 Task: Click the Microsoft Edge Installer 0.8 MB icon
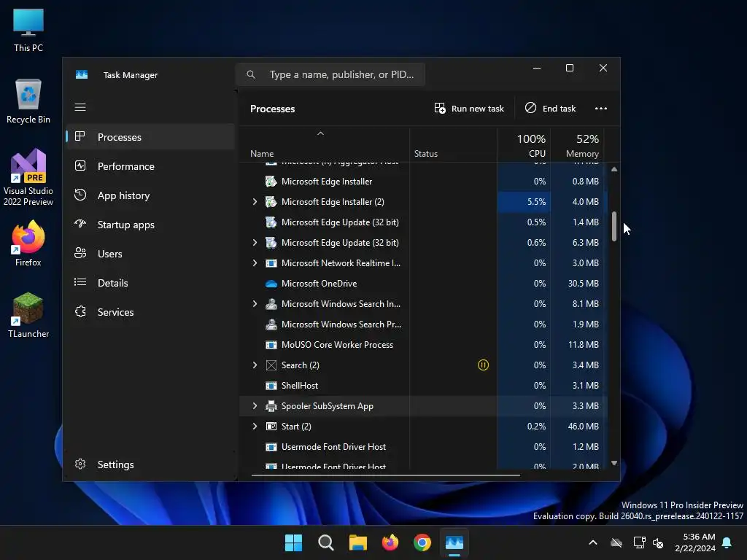point(271,182)
